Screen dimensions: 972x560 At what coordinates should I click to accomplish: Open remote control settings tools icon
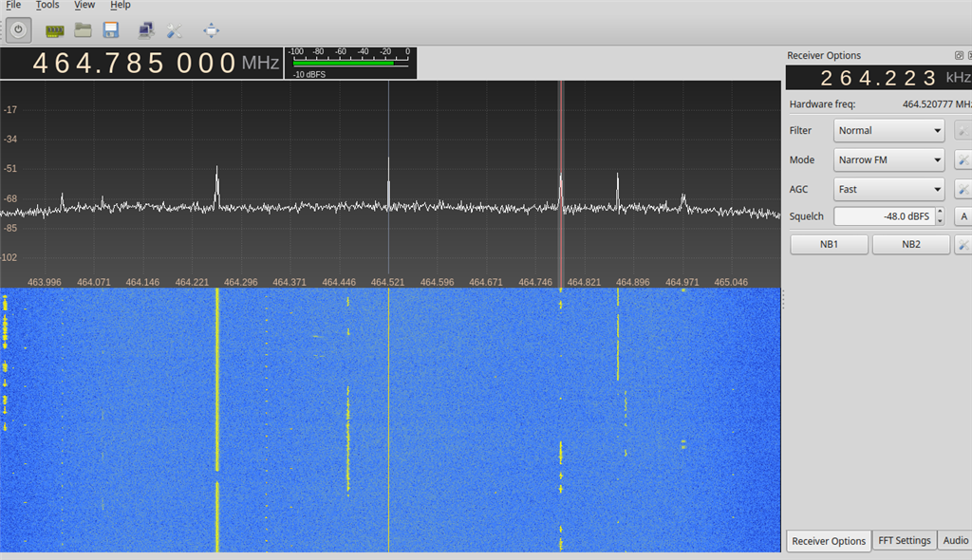(175, 31)
